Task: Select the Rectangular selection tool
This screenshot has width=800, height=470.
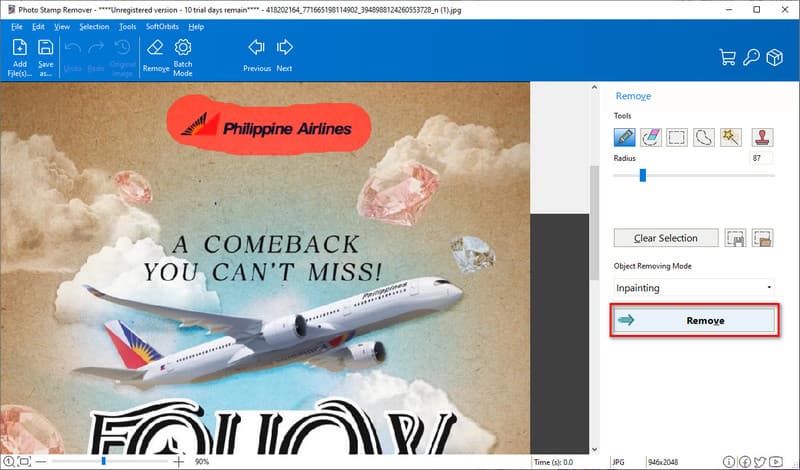Action: (x=677, y=137)
